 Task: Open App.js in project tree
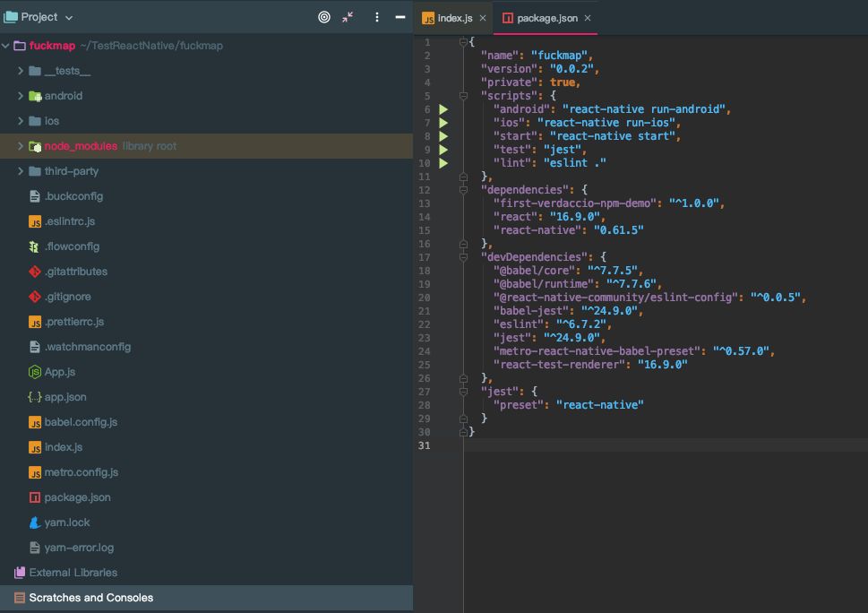pyautogui.click(x=59, y=372)
